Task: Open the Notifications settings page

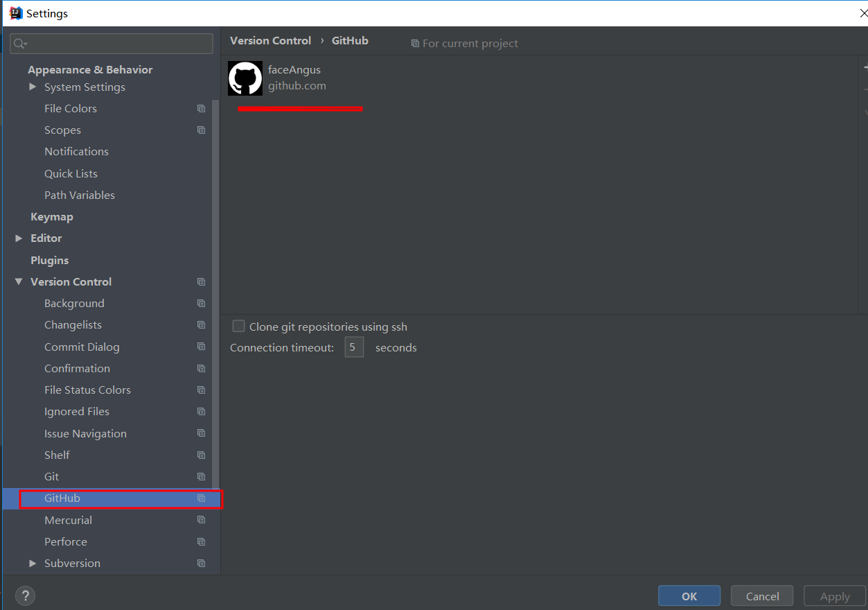Action: (x=76, y=152)
